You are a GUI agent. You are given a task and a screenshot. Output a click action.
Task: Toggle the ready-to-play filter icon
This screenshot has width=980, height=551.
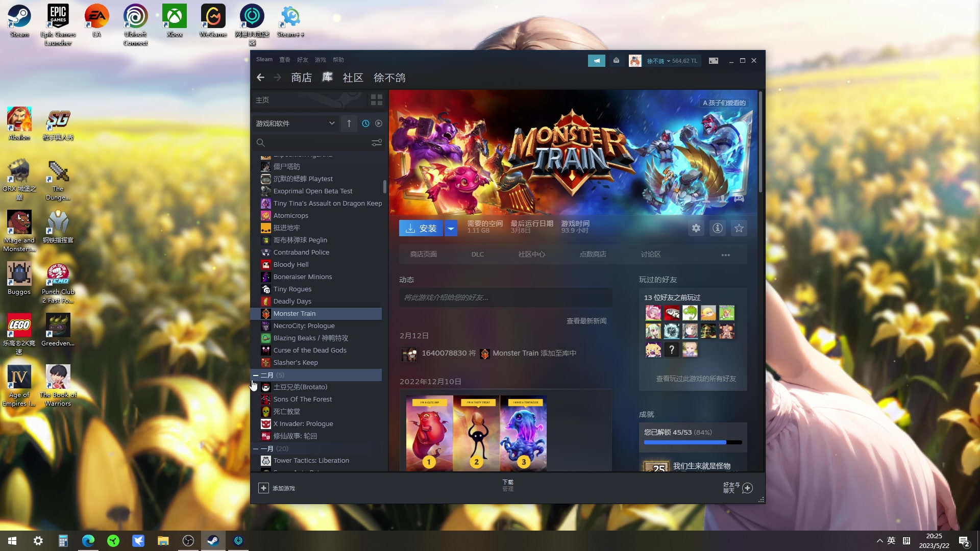tap(379, 123)
